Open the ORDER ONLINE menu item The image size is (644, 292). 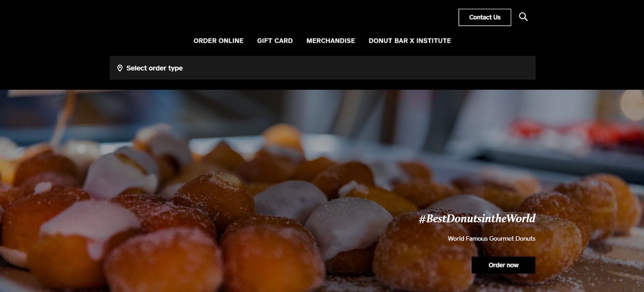(x=218, y=41)
